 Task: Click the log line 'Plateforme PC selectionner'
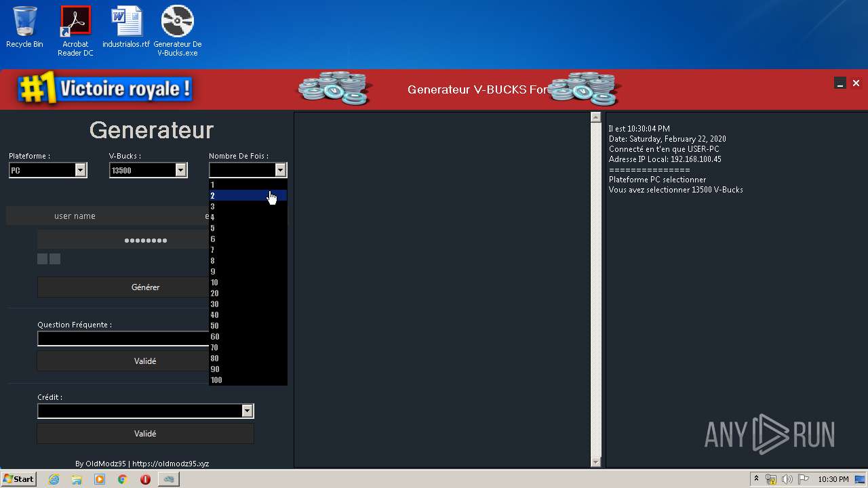(x=657, y=180)
